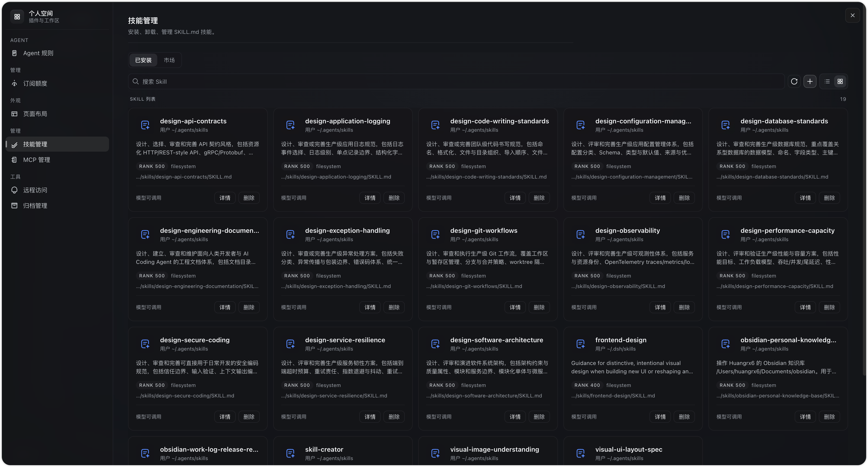Screen dimensions: 868x467
Task: Open 详情 for design-engineering-documentation
Action: coord(225,308)
